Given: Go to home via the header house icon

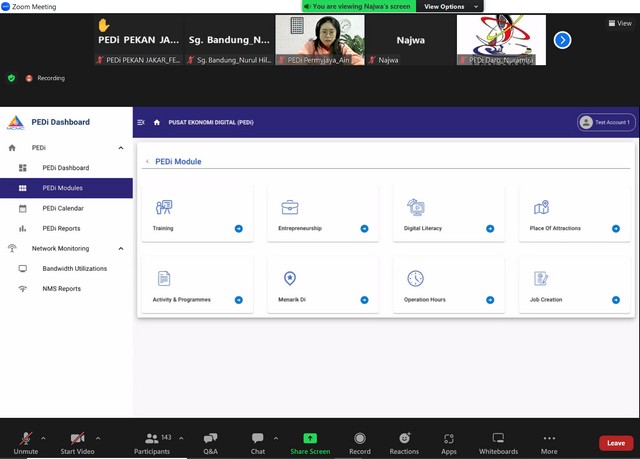Looking at the screenshot, I should [157, 122].
